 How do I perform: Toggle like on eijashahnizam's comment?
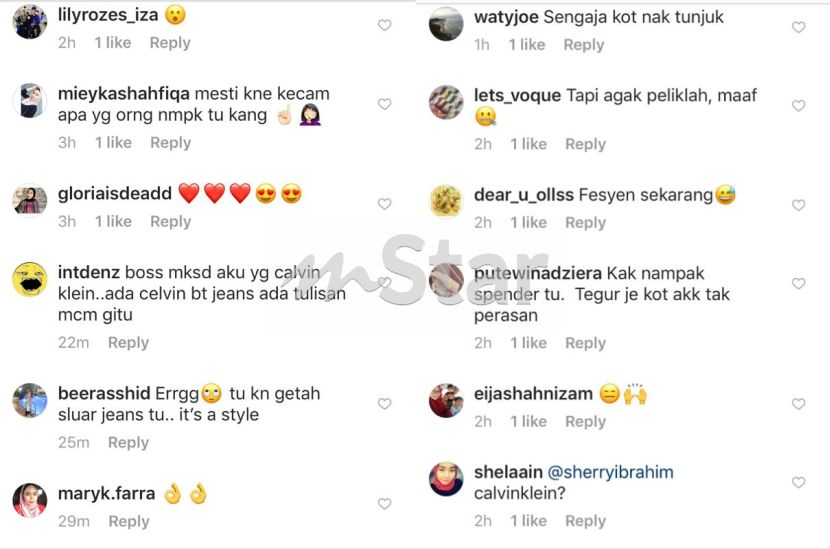[x=798, y=404]
